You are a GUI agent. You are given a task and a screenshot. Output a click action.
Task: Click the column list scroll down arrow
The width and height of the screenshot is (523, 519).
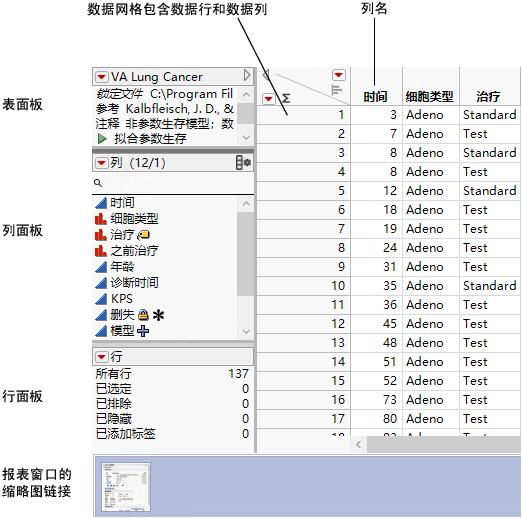click(246, 332)
